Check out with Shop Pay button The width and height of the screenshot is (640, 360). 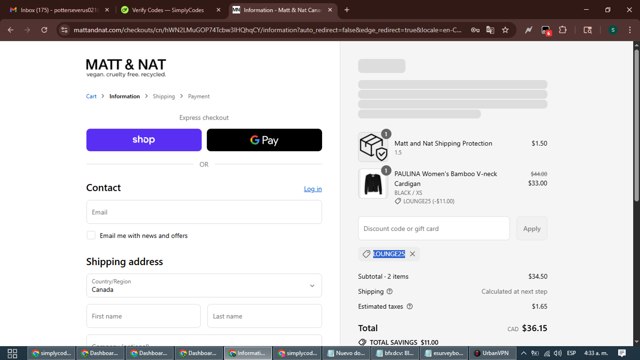click(144, 140)
